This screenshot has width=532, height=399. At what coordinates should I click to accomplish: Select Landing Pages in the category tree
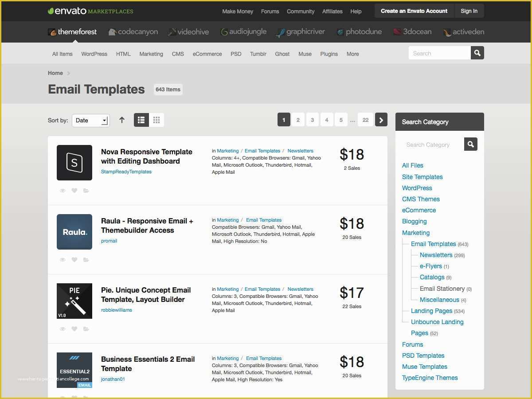pyautogui.click(x=431, y=311)
